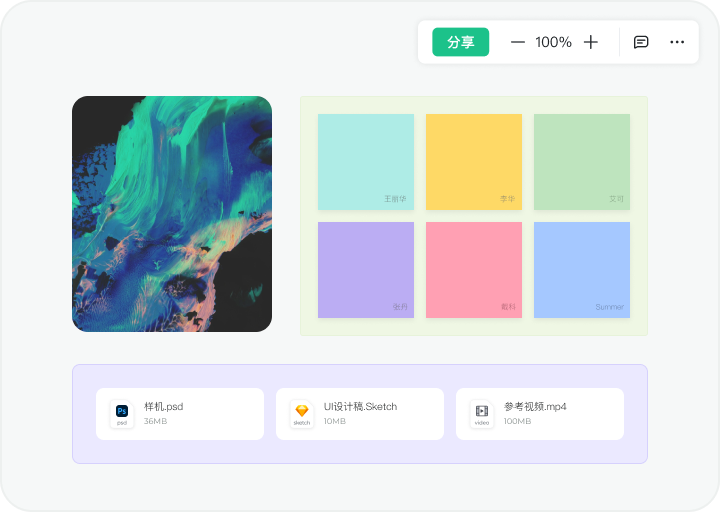Click the Sketch diamond file icon
This screenshot has width=720, height=512.
pos(302,414)
